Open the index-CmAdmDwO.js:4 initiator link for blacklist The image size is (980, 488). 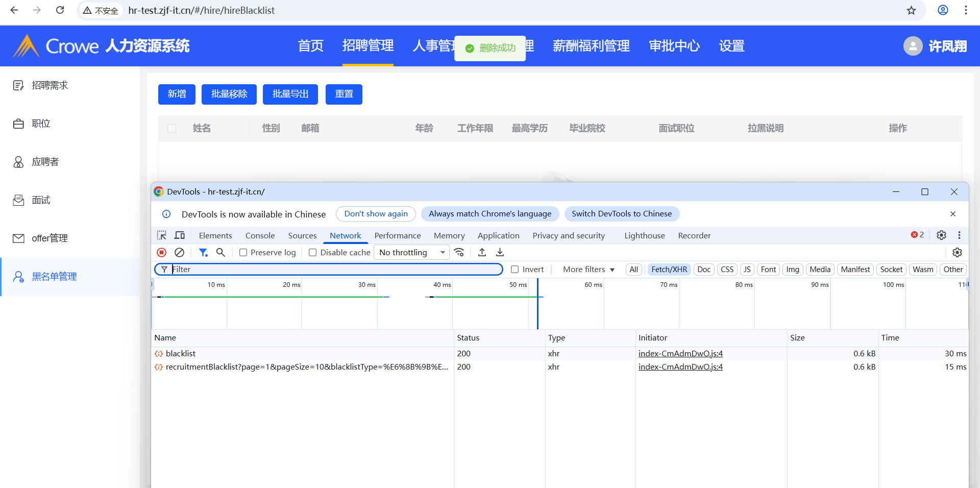(680, 354)
